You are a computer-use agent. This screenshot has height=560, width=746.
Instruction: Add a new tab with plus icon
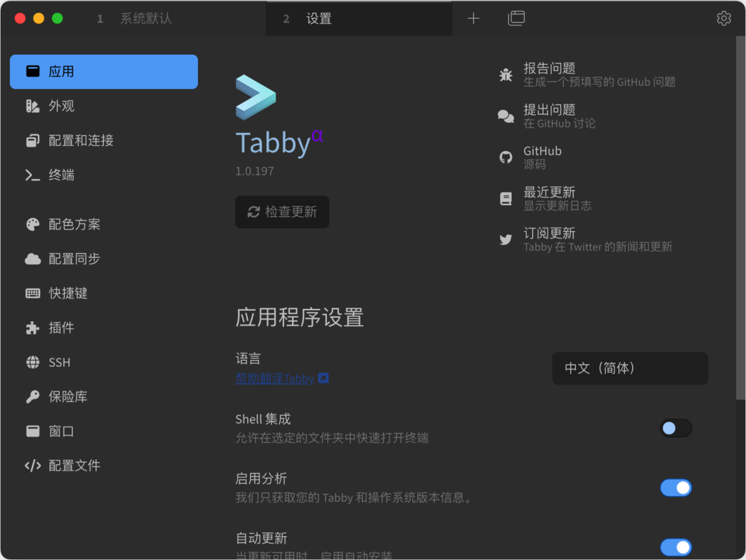(474, 19)
